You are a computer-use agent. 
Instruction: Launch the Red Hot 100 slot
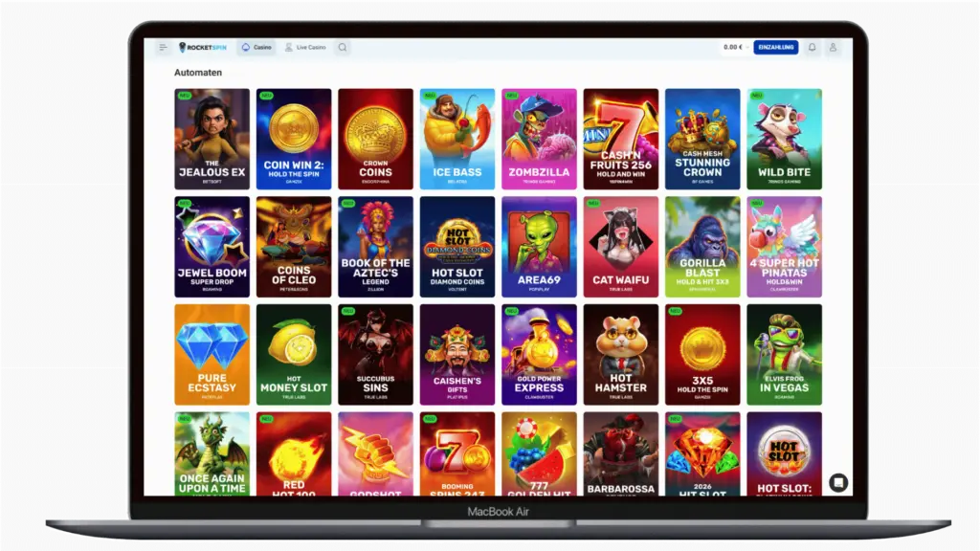(294, 454)
